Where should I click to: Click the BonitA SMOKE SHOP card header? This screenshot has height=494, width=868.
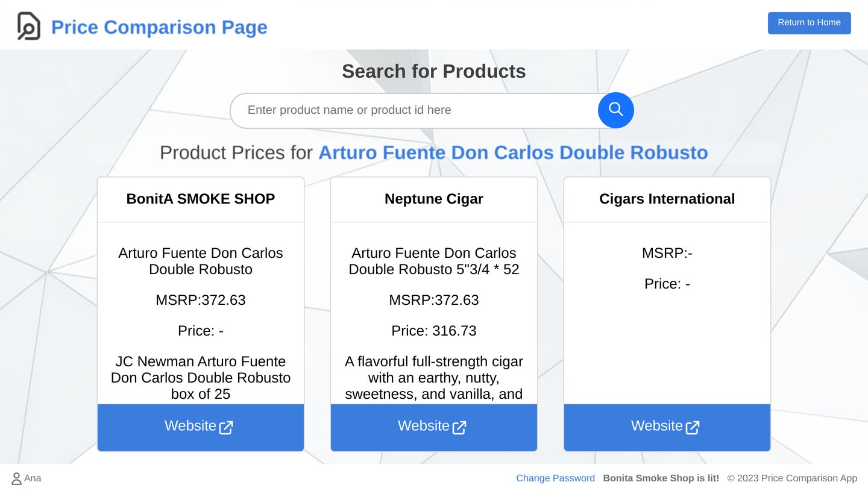click(x=201, y=199)
